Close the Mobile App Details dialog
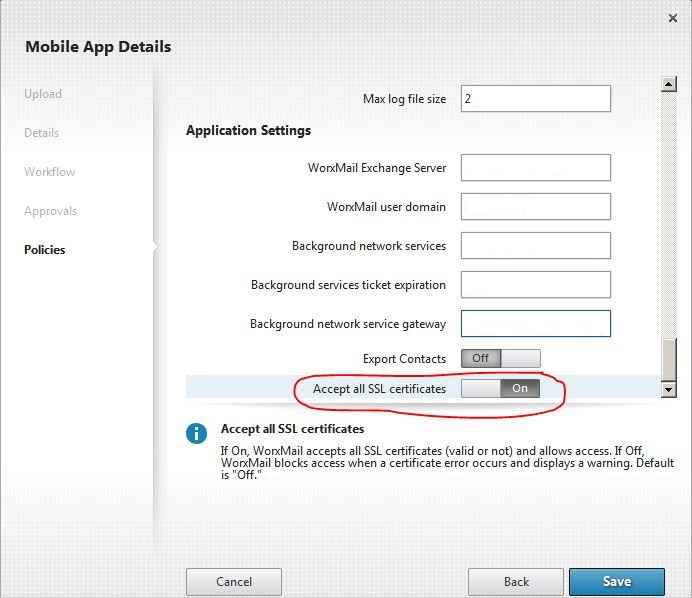 point(671,18)
